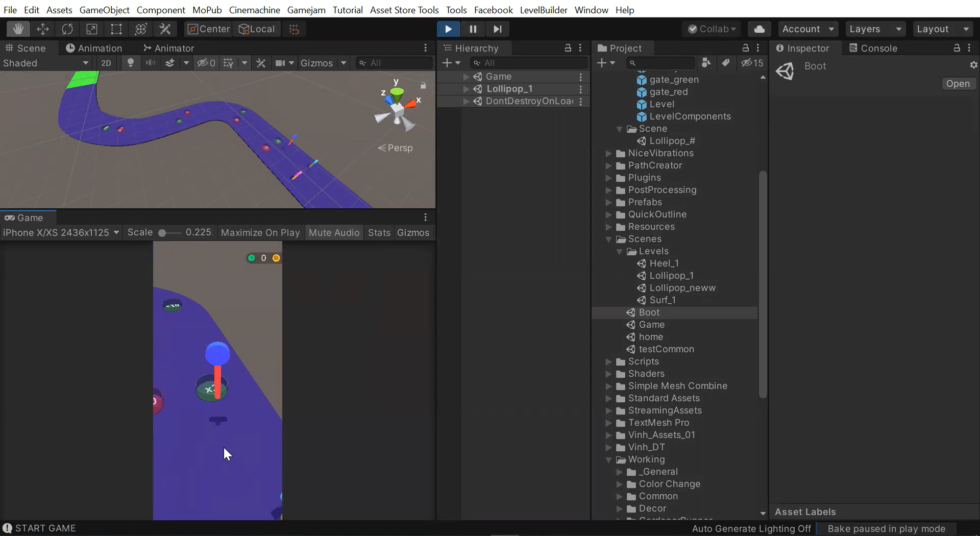Select the Rect Transform tool
This screenshot has height=536, width=980.
[116, 29]
